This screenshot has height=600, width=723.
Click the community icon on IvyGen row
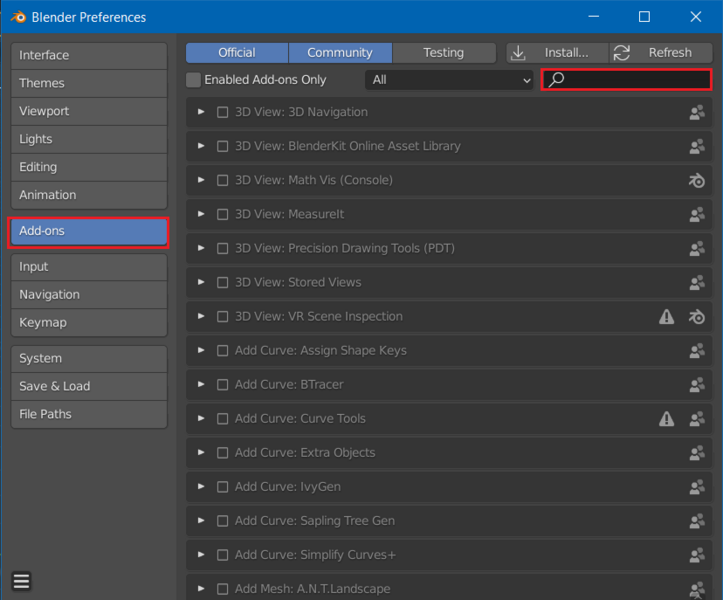697,486
